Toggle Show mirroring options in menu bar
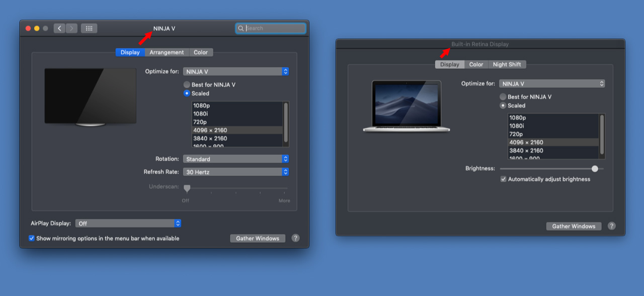Image resolution: width=644 pixels, height=296 pixels. [x=32, y=238]
